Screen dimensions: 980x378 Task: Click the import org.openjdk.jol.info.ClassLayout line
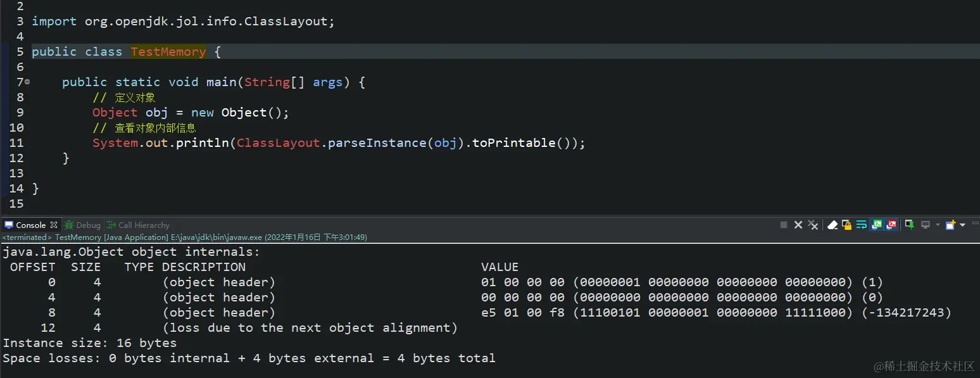183,22
